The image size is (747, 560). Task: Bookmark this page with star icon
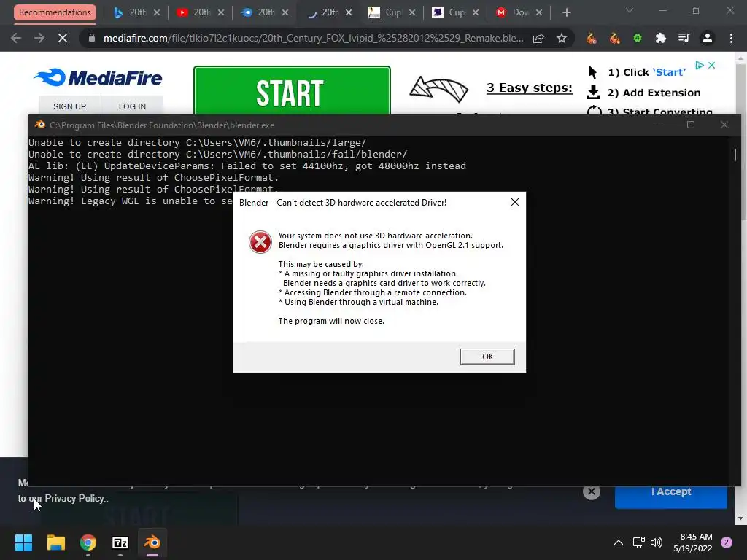point(562,38)
